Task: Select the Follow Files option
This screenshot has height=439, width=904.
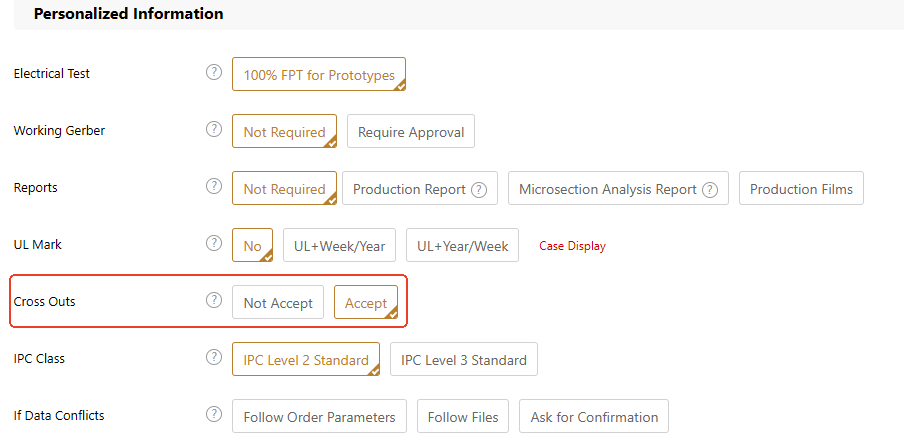Action: 463,417
